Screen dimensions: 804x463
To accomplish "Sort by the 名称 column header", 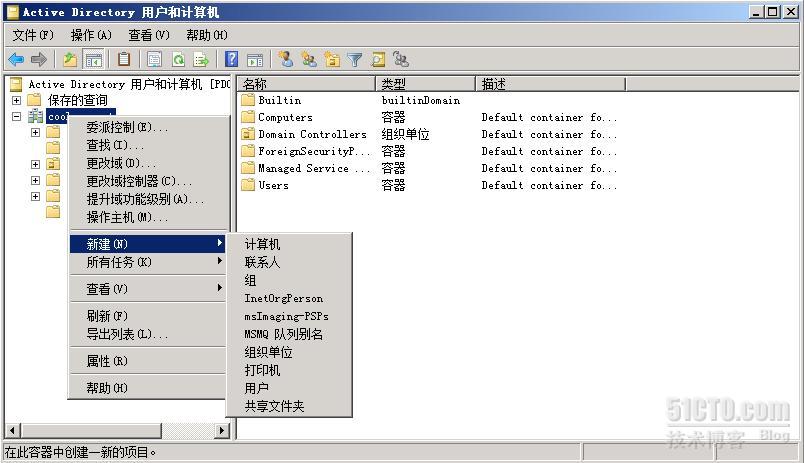I will tap(307, 84).
